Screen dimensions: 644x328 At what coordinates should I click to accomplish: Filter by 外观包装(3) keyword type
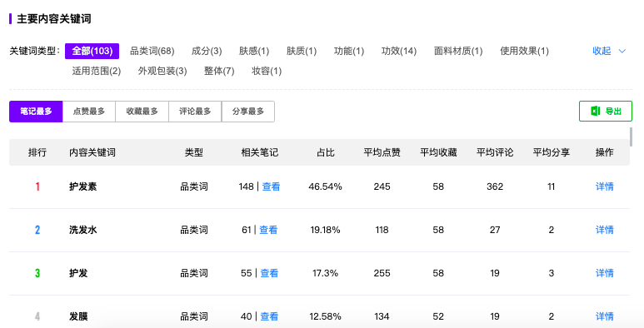(162, 71)
